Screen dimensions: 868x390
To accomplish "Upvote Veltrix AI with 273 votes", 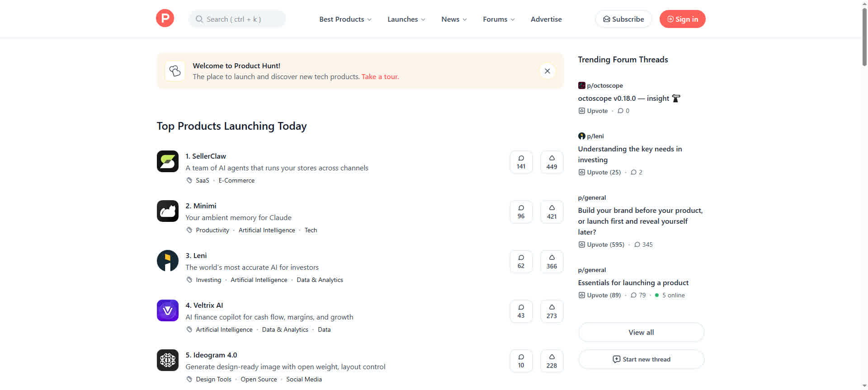I will coord(552,311).
